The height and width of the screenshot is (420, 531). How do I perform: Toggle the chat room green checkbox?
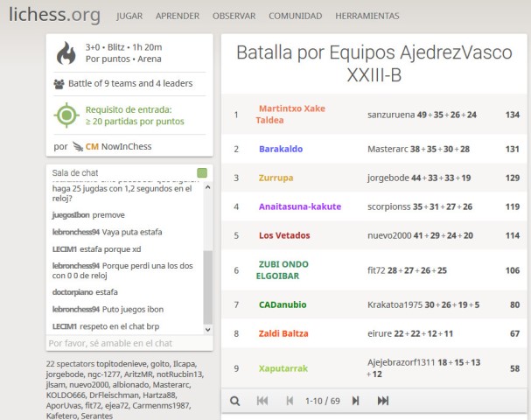coord(202,172)
